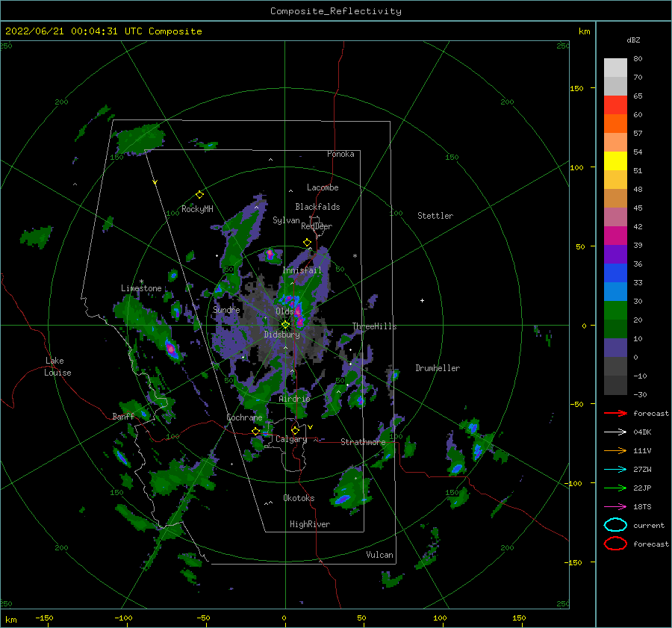Click yellow diamond marker beside RockyMH
Screen dimensions: 672x628
point(199,195)
